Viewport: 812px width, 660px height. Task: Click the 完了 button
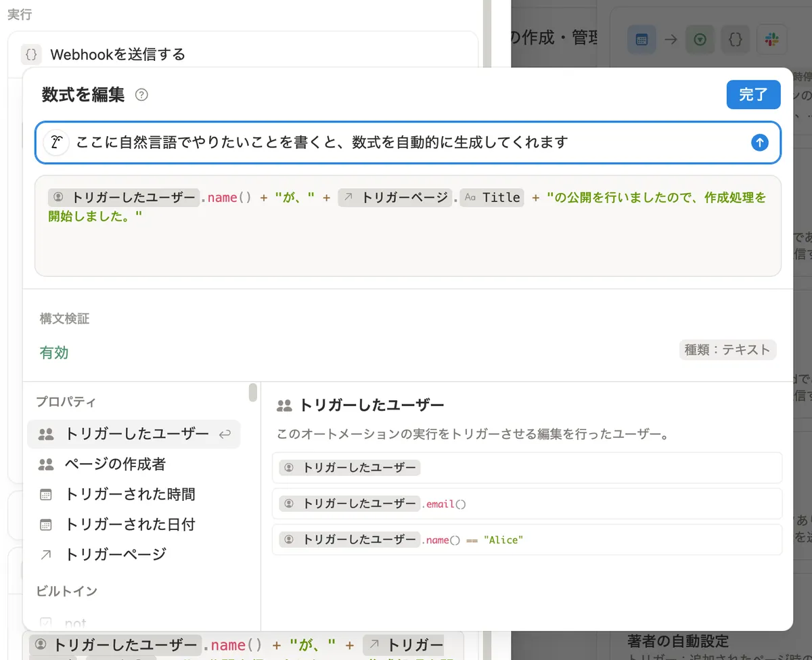click(x=753, y=95)
